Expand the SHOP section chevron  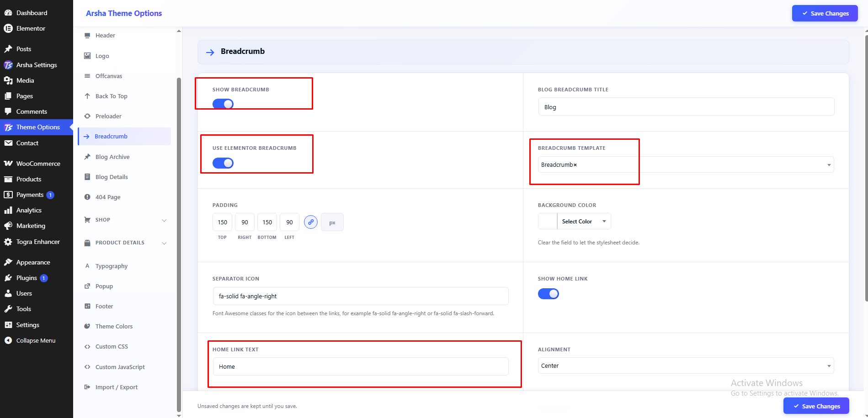(x=164, y=220)
